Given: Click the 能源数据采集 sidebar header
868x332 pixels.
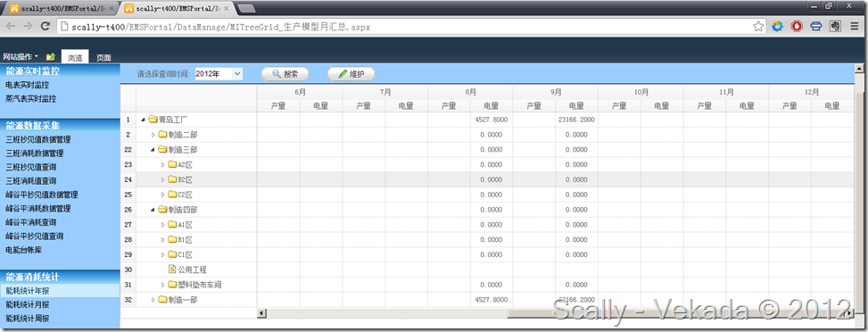Looking at the screenshot, I should click(61, 126).
